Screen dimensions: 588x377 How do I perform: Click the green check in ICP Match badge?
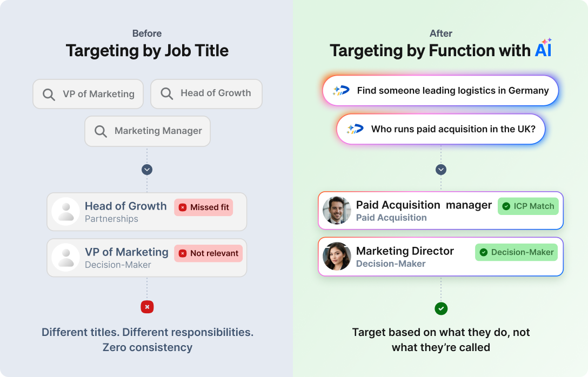tap(506, 206)
